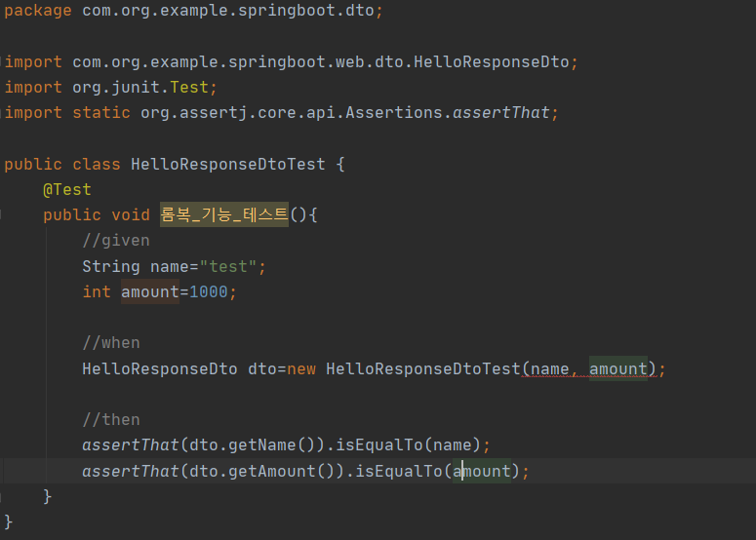Viewport: 756px width, 540px height.
Task: Click the class's final closing brace
Action: [x=8, y=521]
